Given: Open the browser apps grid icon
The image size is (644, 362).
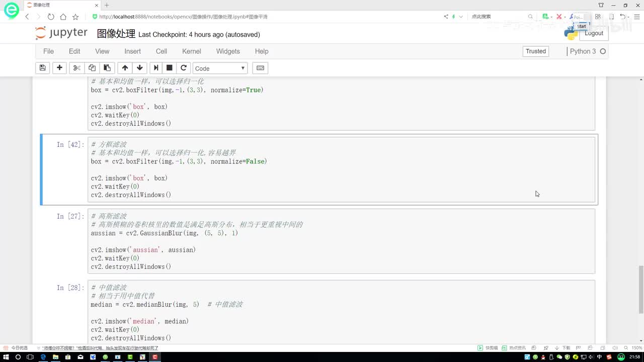Looking at the screenshot, I should pos(598,17).
